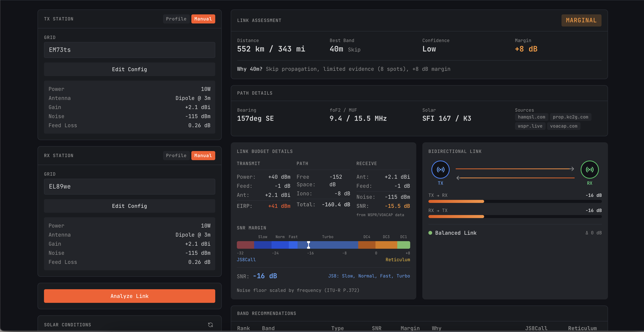Switch TX station to Profile mode

(x=176, y=19)
